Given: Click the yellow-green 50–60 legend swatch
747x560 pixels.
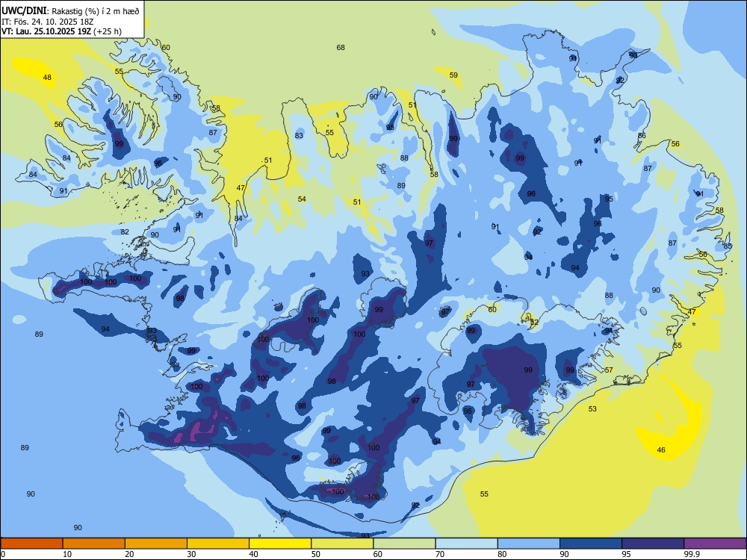Looking at the screenshot, I should (x=343, y=544).
